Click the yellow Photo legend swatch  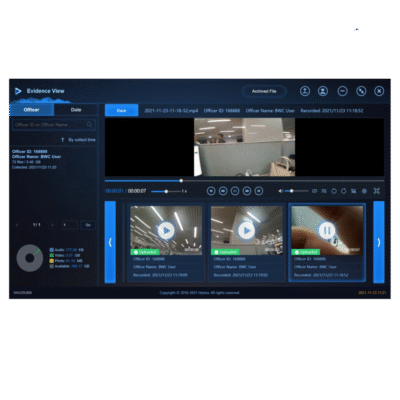pyautogui.click(x=52, y=261)
